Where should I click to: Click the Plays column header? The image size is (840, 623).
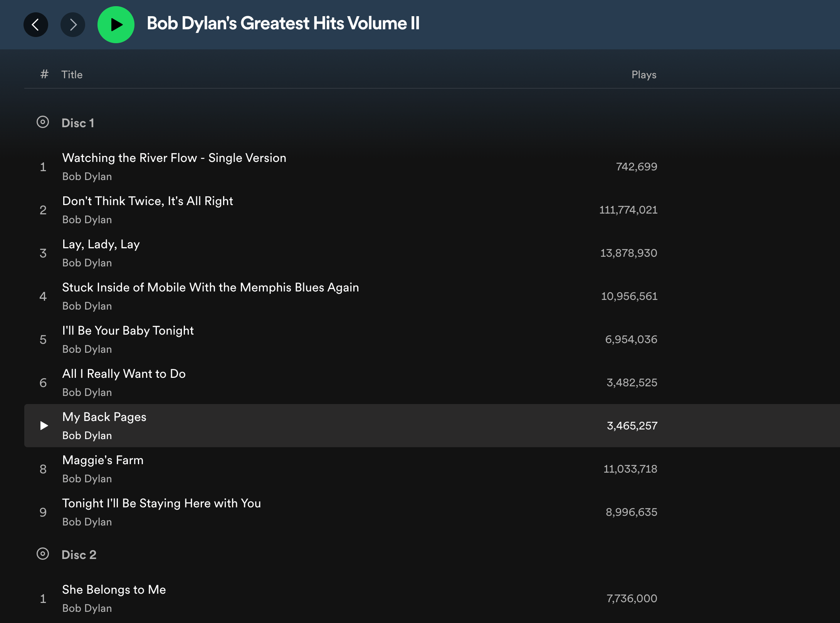tap(643, 74)
